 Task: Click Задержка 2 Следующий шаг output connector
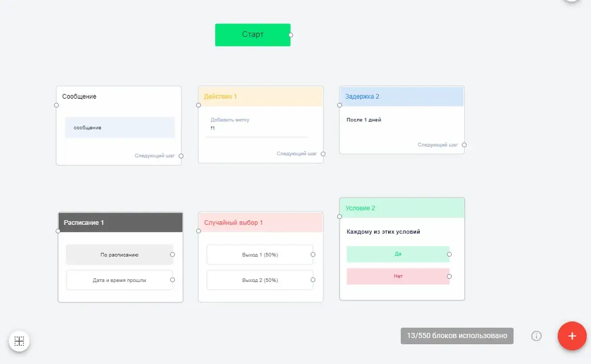coord(464,145)
